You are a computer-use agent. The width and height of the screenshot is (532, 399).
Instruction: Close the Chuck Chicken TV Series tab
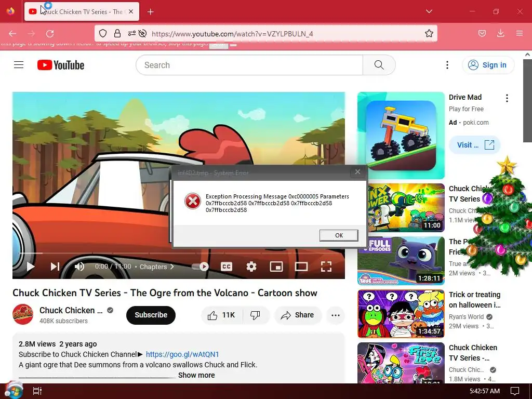(x=131, y=11)
